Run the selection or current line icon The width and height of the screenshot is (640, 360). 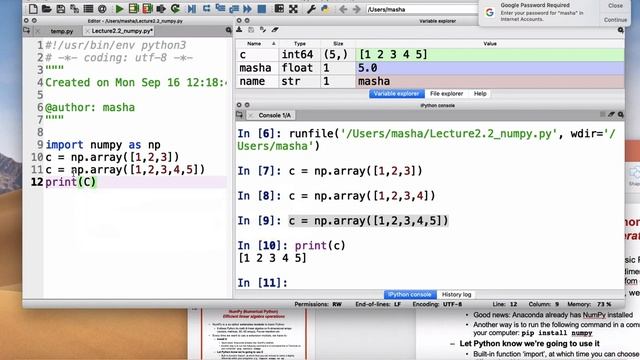(x=161, y=9)
